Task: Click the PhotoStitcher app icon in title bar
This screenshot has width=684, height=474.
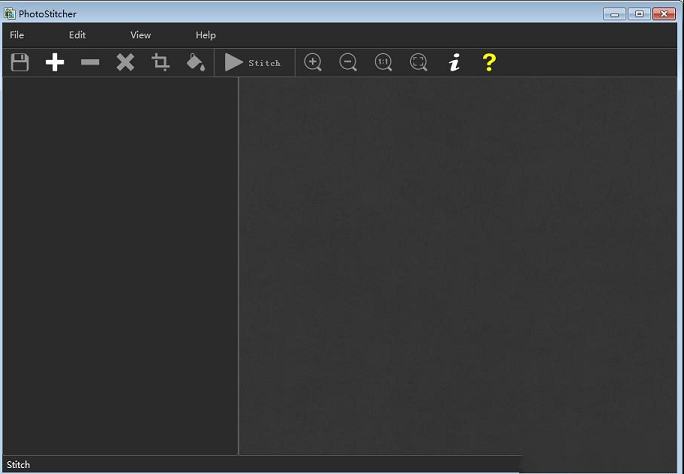Action: pos(9,14)
